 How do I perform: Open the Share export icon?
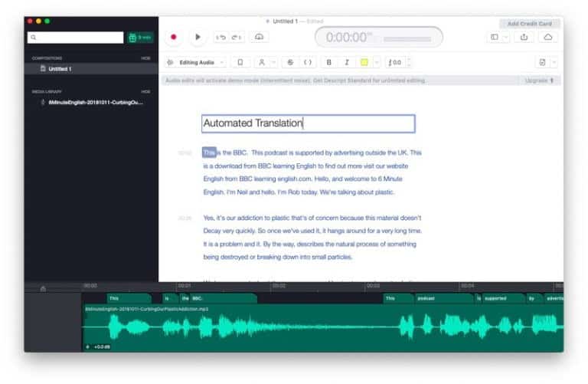524,37
